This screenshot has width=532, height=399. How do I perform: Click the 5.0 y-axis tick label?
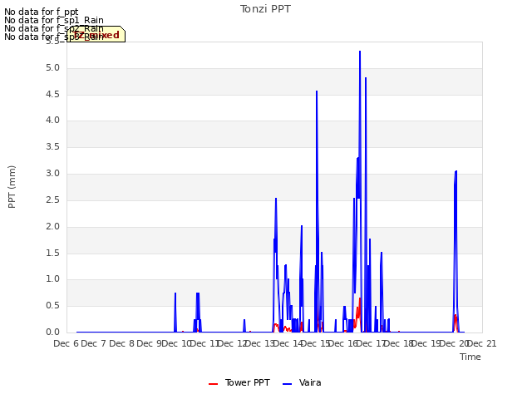[x=52, y=68]
